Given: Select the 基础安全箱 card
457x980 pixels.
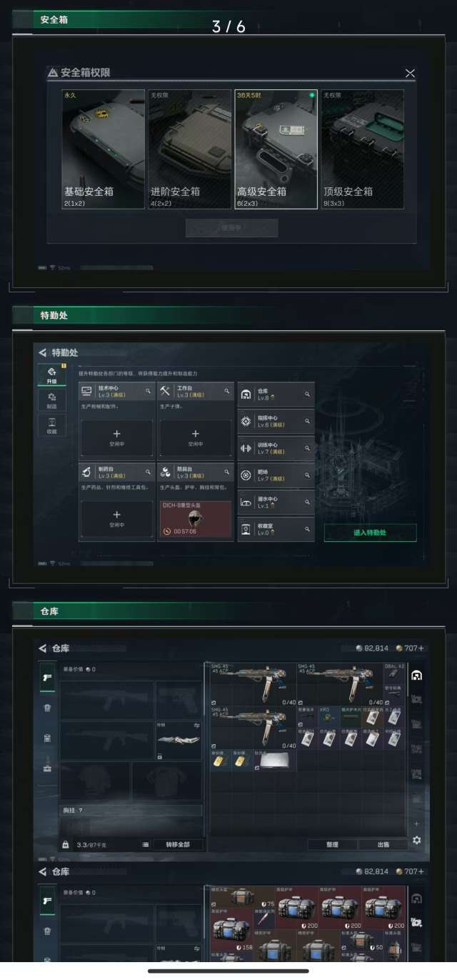Looking at the screenshot, I should click(x=104, y=149).
